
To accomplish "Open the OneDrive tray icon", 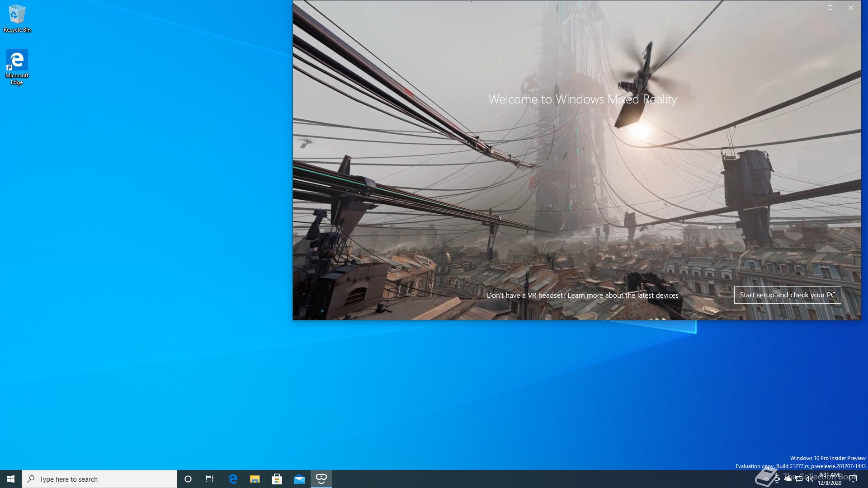I will tap(788, 479).
